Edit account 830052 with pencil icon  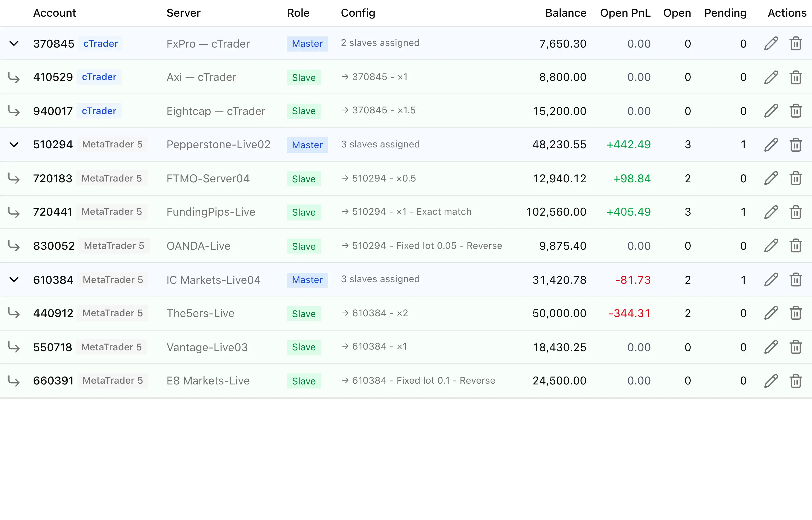(x=771, y=246)
